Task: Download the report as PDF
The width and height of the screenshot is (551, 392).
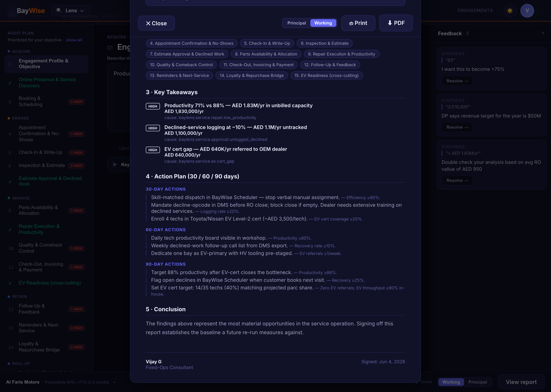Action: 396,23
